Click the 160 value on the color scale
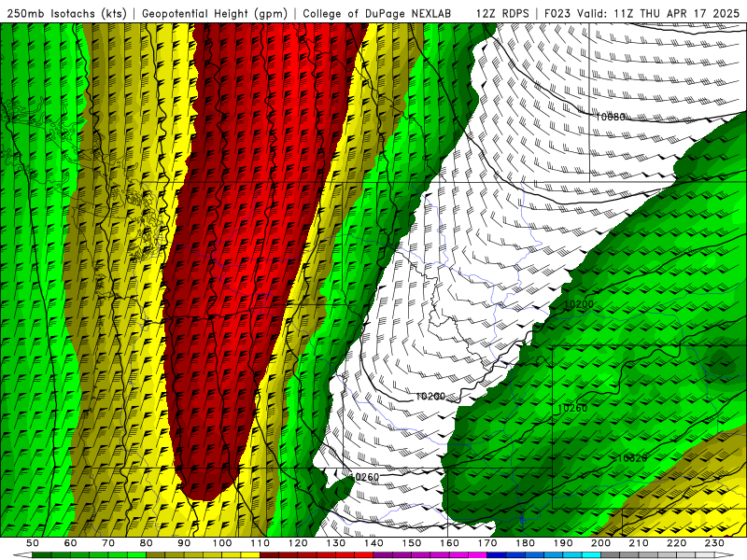Screen dimensions: 747x560 [x=449, y=543]
